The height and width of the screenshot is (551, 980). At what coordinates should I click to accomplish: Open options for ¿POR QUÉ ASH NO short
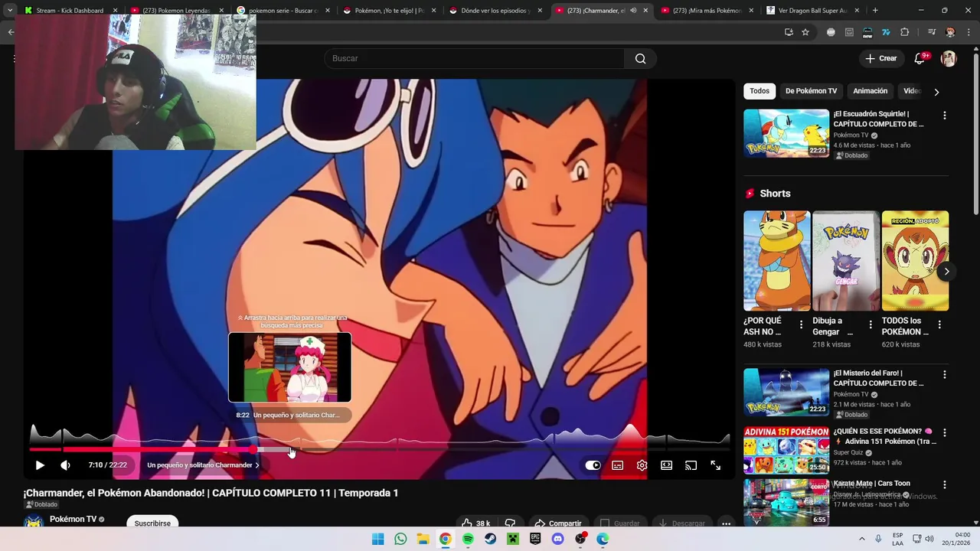pyautogui.click(x=802, y=324)
